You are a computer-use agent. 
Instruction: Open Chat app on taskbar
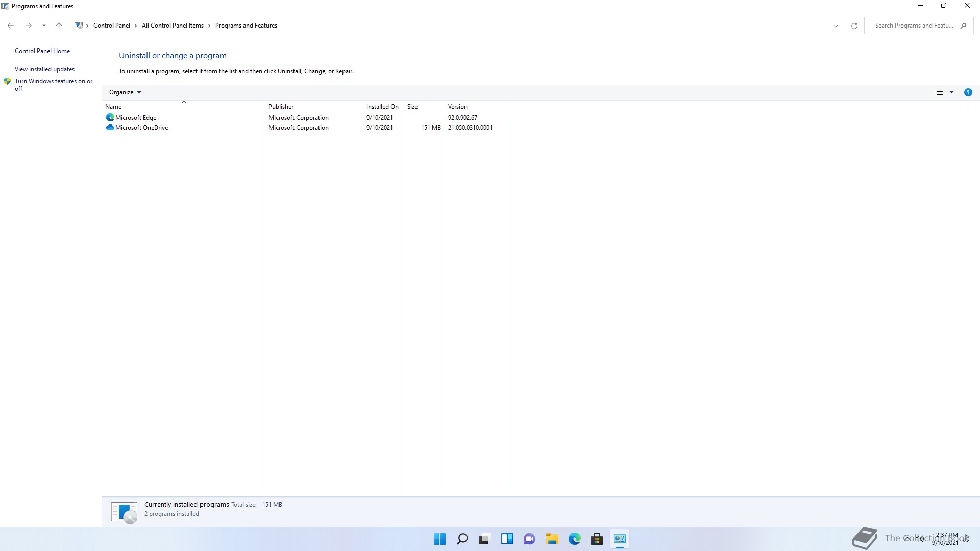[529, 539]
